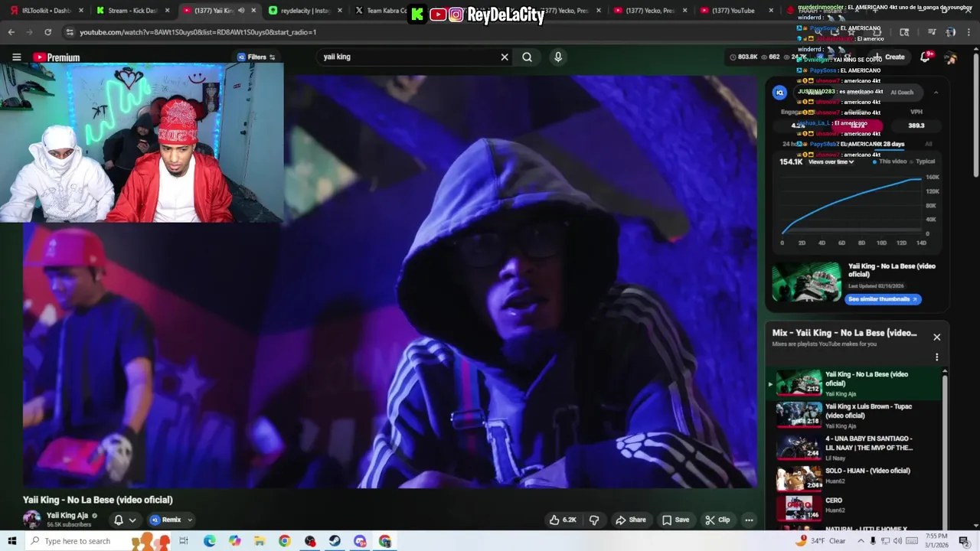Toggle 'This video' graph legend

(890, 162)
